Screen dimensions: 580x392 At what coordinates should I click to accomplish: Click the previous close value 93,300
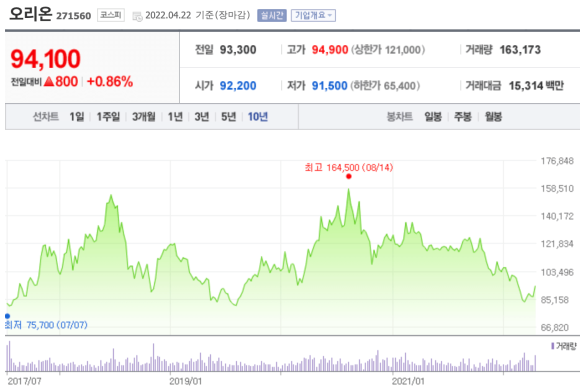pyautogui.click(x=238, y=50)
